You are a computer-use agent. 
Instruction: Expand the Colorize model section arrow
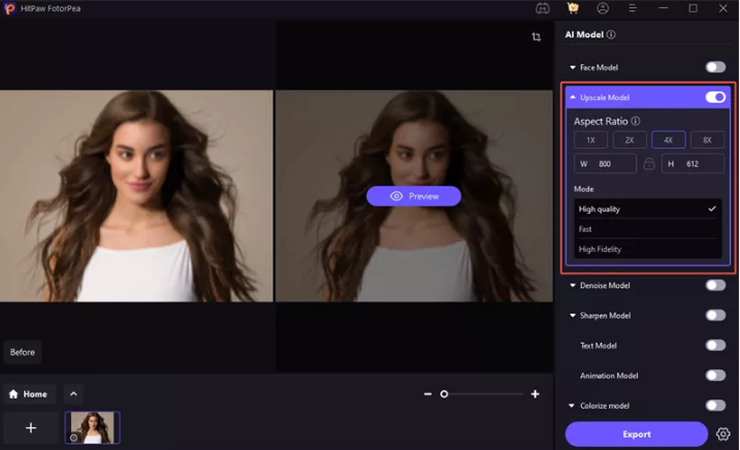[x=572, y=406]
